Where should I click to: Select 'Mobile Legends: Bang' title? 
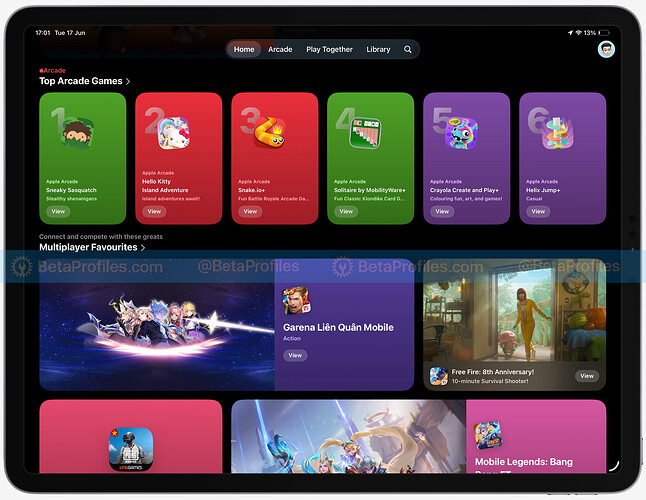tap(524, 462)
